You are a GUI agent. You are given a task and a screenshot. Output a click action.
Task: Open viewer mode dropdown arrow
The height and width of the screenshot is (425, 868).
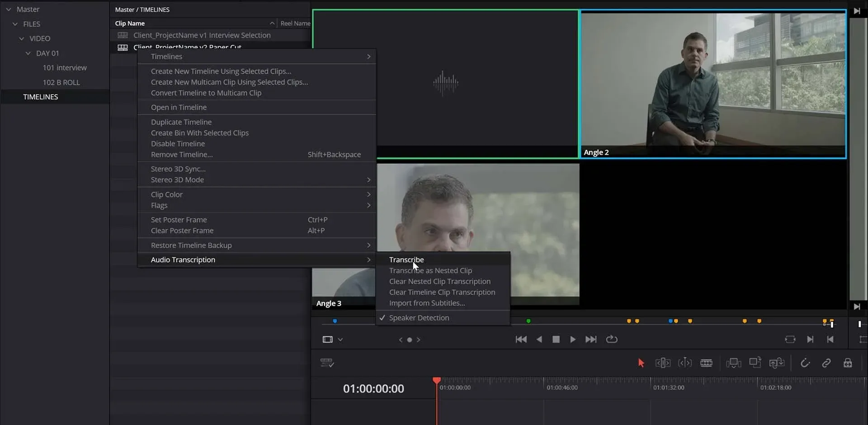(x=340, y=340)
